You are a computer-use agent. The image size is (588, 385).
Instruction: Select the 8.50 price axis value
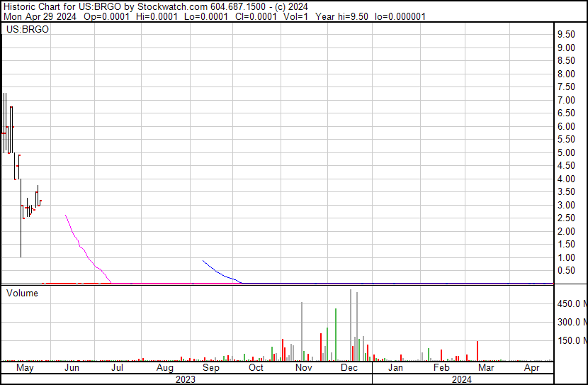tap(566, 61)
